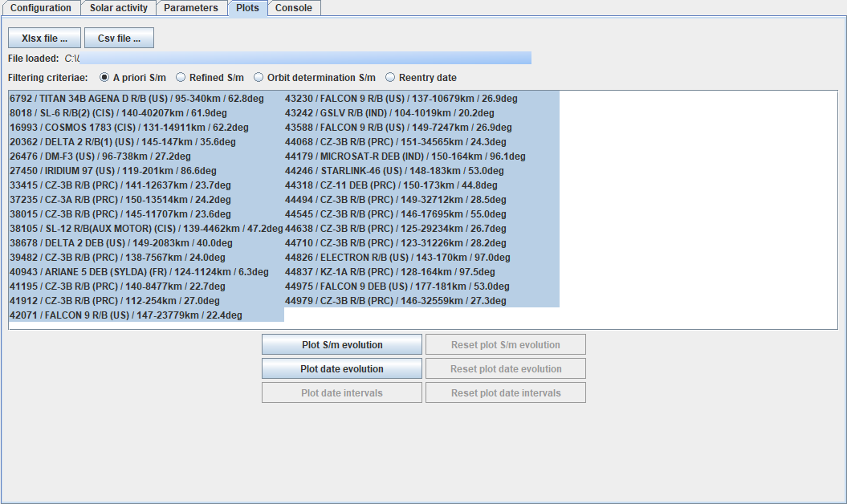The width and height of the screenshot is (847, 504).
Task: Click the File loaded path field
Action: (x=305, y=58)
